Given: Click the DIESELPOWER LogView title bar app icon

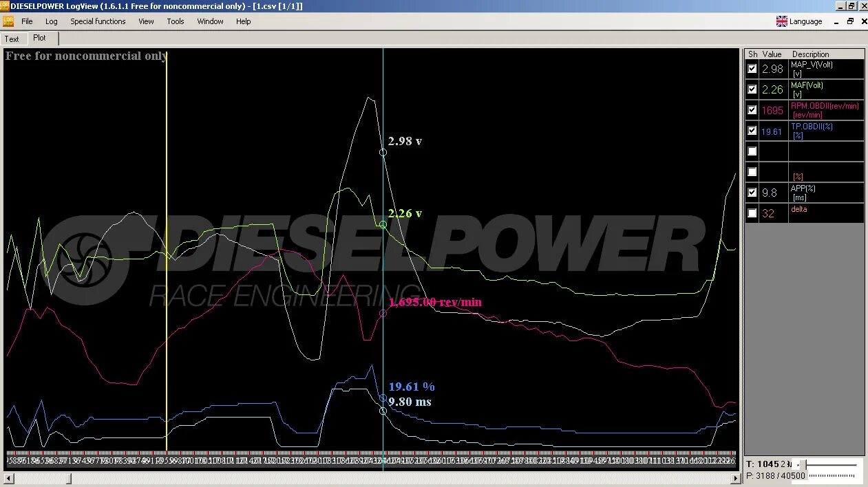Looking at the screenshot, I should pos(5,6).
